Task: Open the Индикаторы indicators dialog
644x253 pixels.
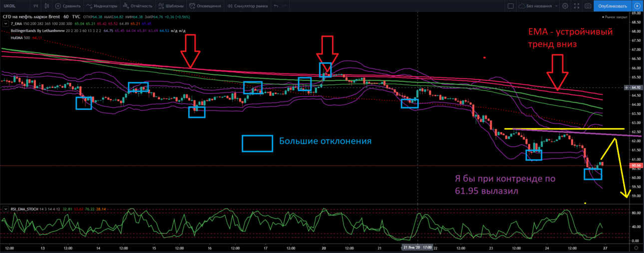Action: (x=102, y=6)
